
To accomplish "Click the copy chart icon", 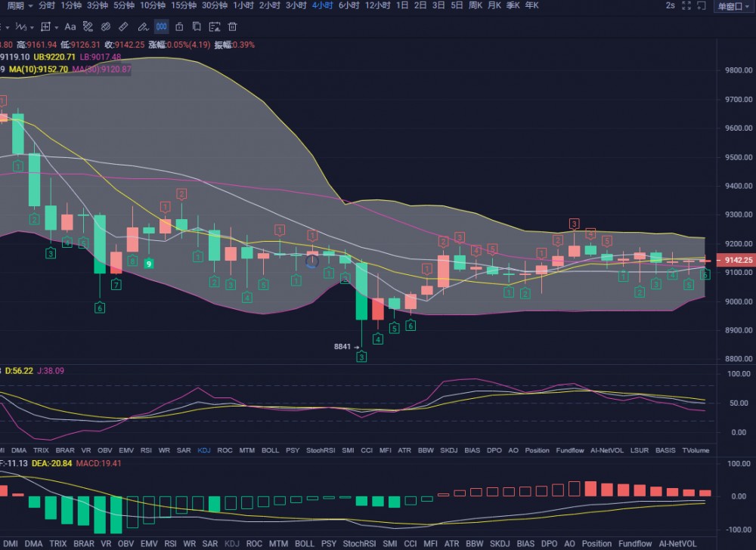I will (x=197, y=26).
